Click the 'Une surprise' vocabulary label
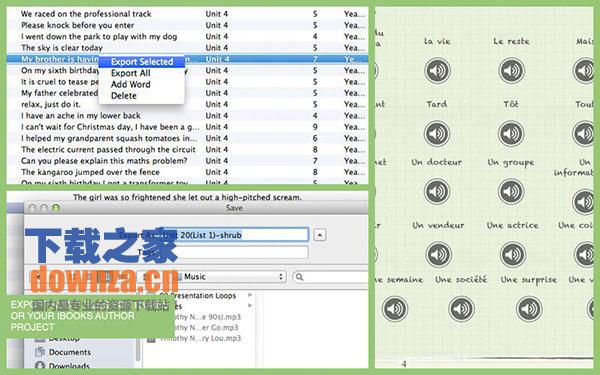Image resolution: width=600 pixels, height=375 pixels. tap(529, 280)
